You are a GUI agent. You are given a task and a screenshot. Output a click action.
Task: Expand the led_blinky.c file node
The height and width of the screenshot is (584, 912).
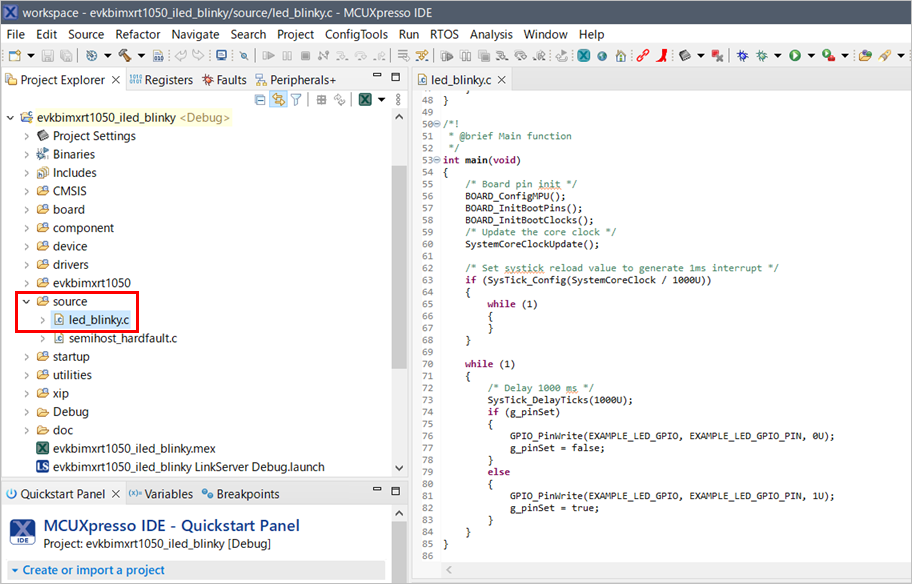click(42, 320)
